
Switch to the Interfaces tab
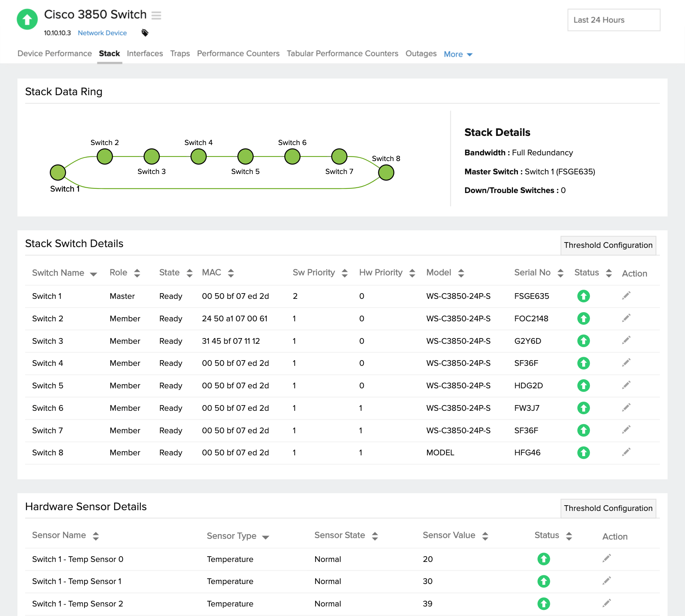pyautogui.click(x=145, y=54)
